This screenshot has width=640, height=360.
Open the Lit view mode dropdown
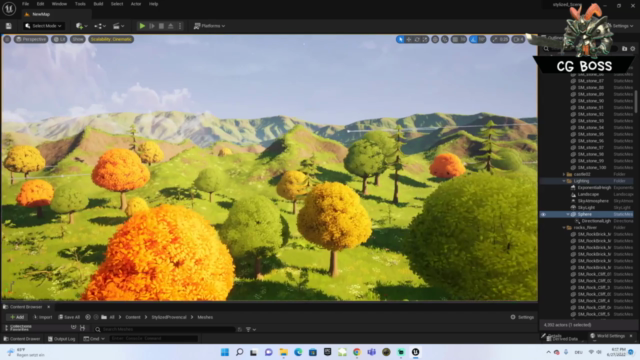pos(60,39)
